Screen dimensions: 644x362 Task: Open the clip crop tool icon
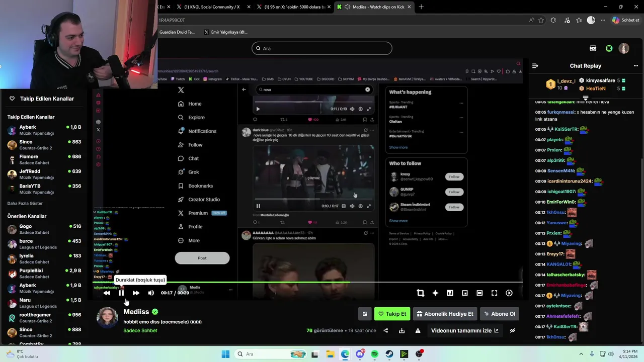420,293
